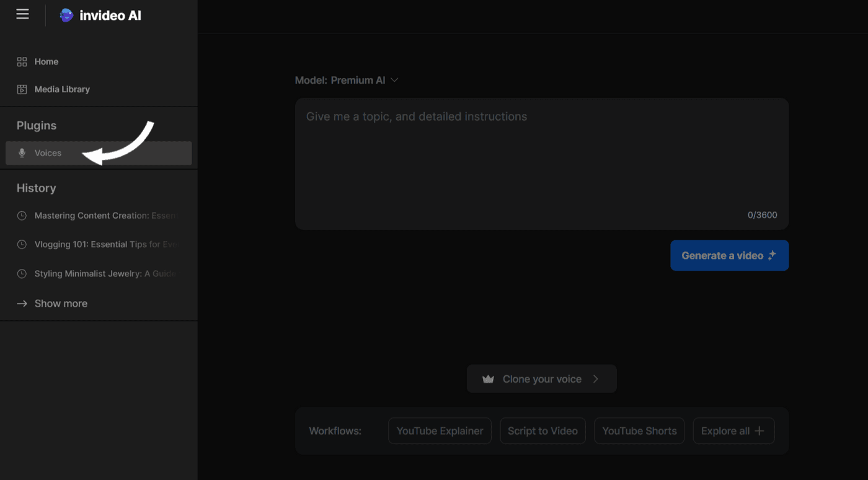Click the Generate a video button

coord(729,255)
